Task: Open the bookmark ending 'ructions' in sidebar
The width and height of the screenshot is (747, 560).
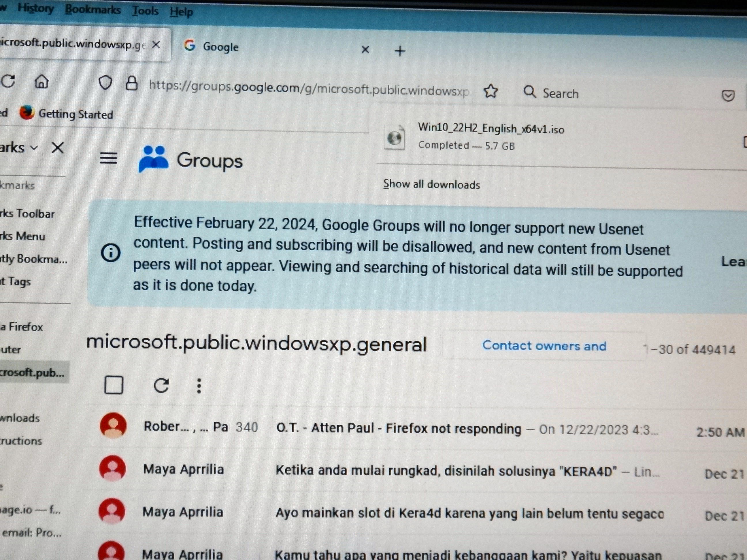Action: pos(21,441)
